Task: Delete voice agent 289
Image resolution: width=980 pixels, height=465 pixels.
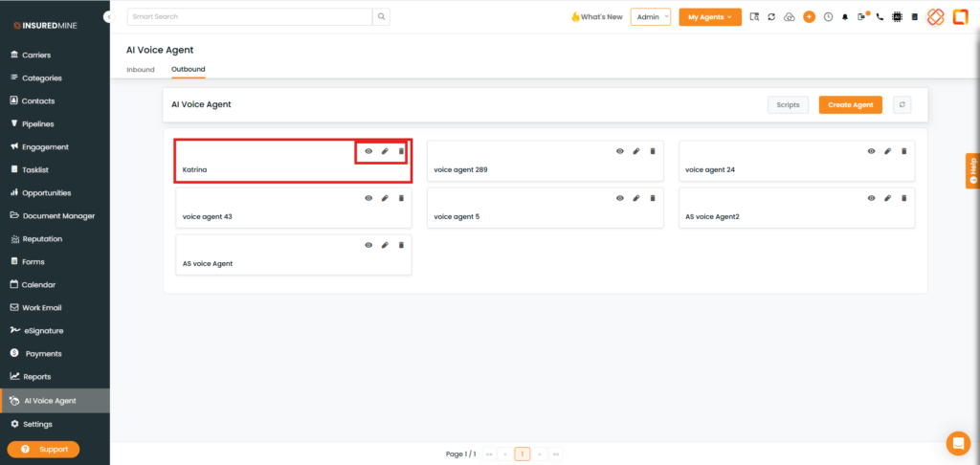Action: [653, 151]
